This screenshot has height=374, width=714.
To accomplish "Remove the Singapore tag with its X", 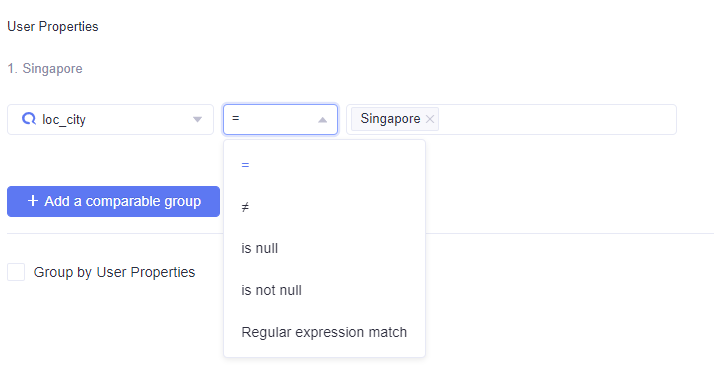I will [x=429, y=119].
